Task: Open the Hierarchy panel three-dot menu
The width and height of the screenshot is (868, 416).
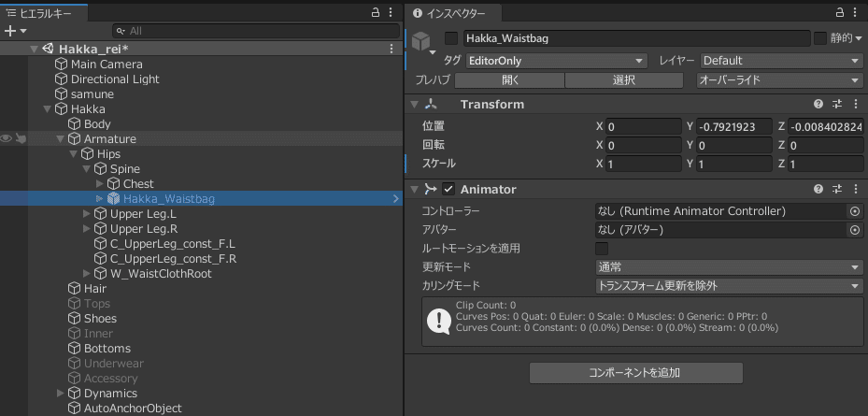Action: (x=391, y=13)
